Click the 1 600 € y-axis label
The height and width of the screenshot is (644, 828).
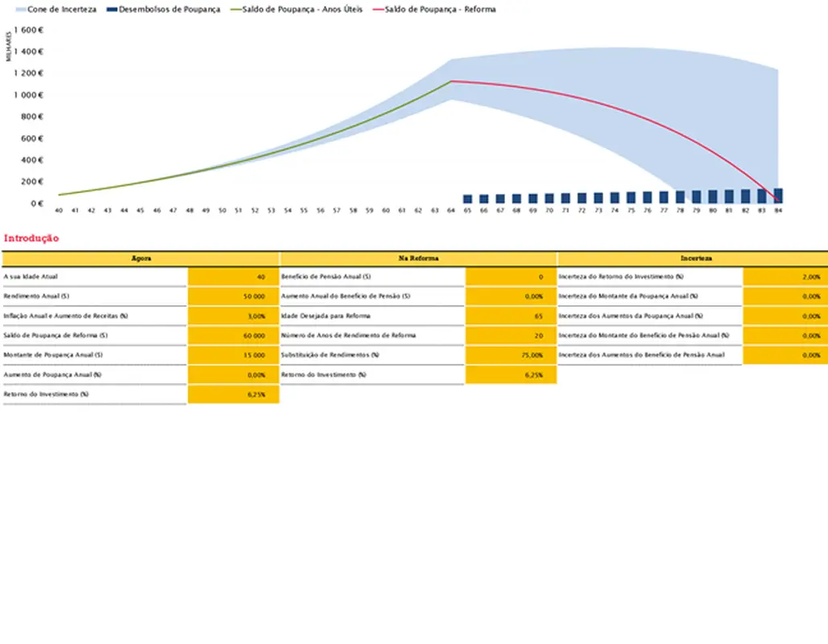[29, 30]
